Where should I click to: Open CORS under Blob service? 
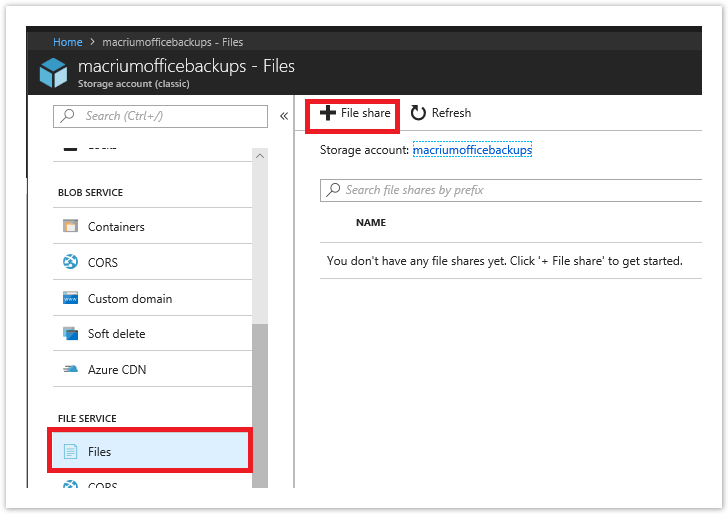click(x=152, y=262)
